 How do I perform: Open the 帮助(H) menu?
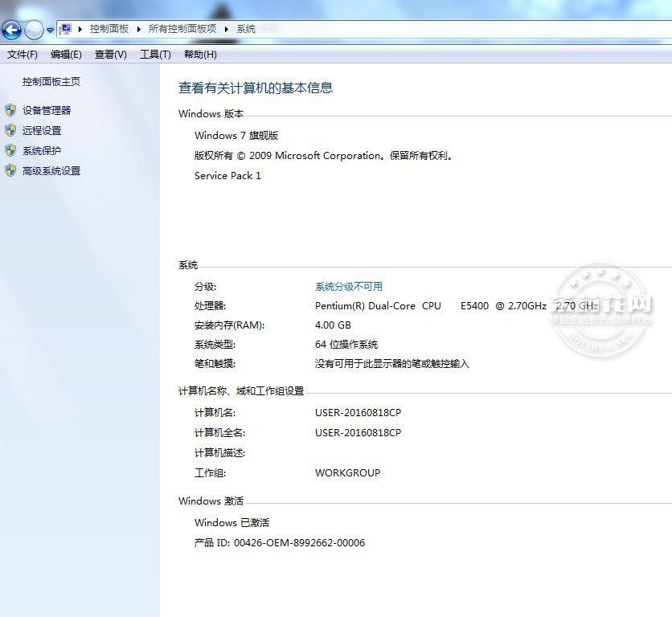200,55
